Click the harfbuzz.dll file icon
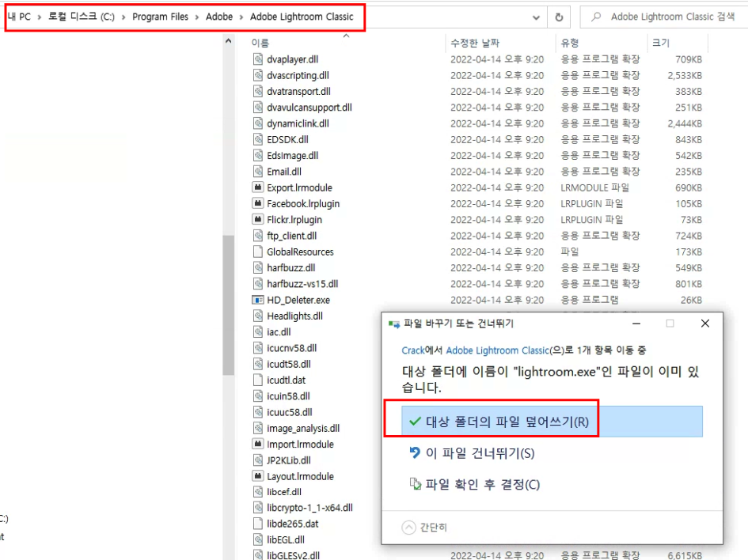 [257, 267]
